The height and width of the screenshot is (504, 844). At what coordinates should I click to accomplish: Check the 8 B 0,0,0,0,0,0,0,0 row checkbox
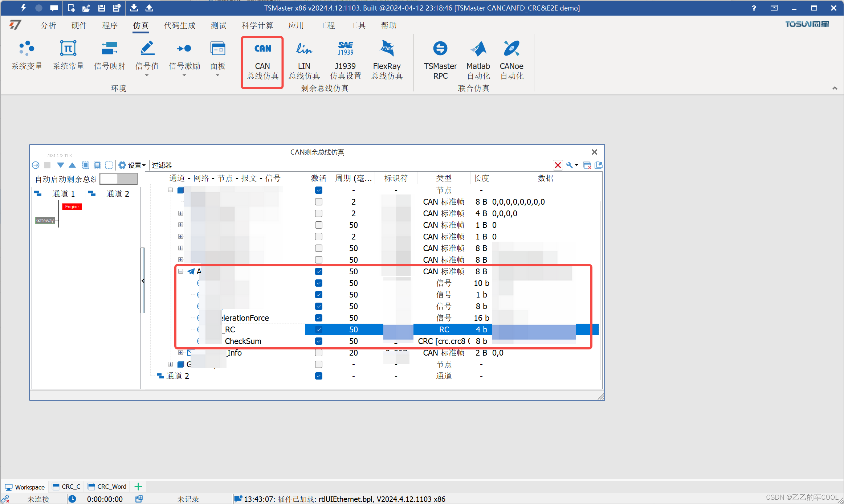(x=319, y=202)
